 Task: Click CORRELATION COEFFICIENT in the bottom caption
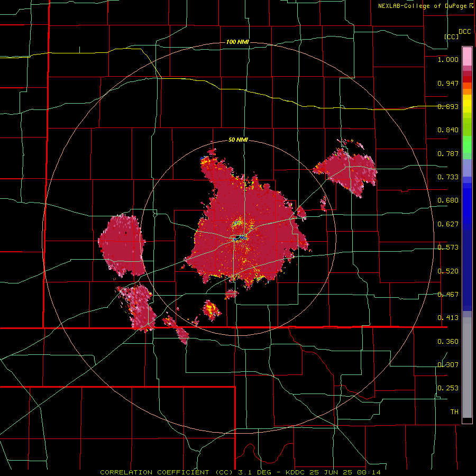pos(154,472)
